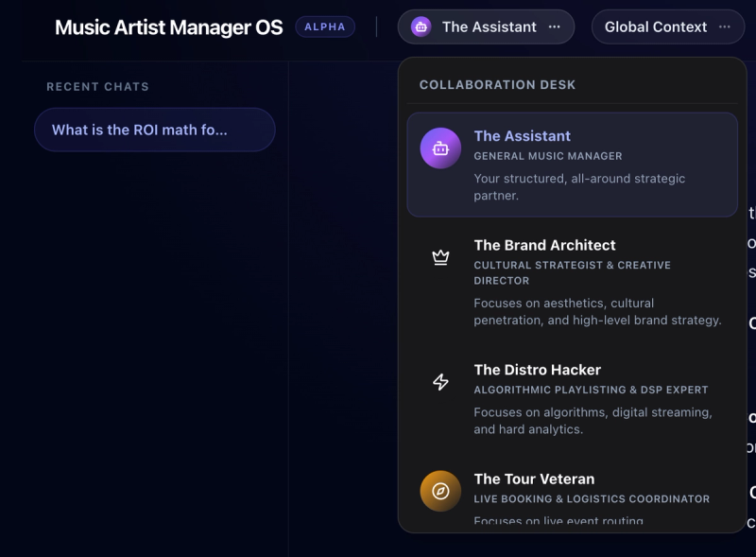Click 'LIVE BOOKING & LOGISTICS COORDINATOR' text

tap(592, 499)
